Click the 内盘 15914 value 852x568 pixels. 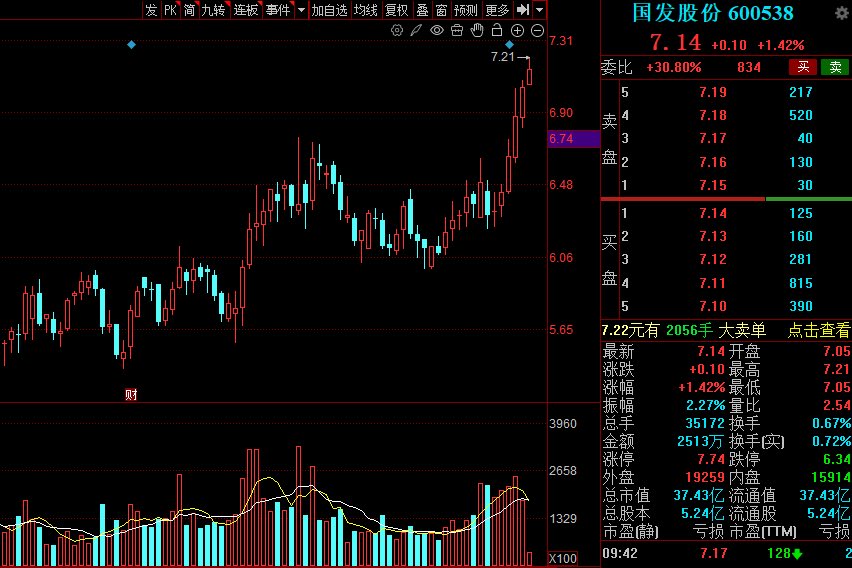tap(831, 477)
